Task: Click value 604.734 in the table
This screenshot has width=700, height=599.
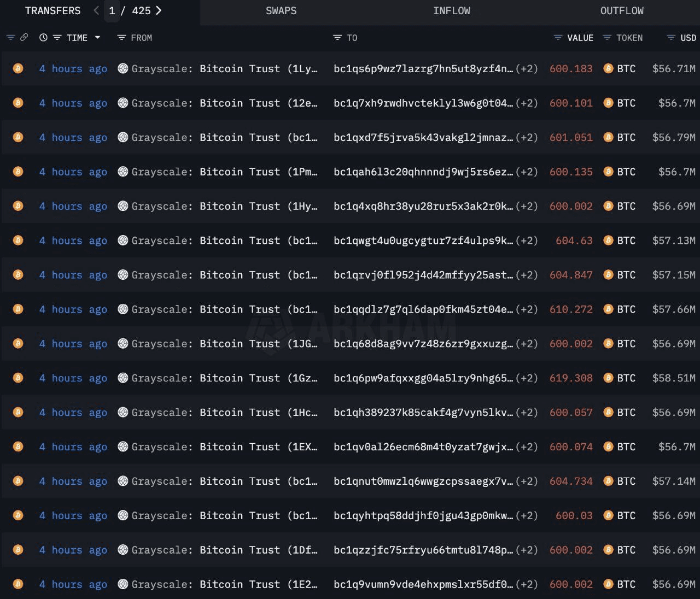Action: pyautogui.click(x=571, y=482)
